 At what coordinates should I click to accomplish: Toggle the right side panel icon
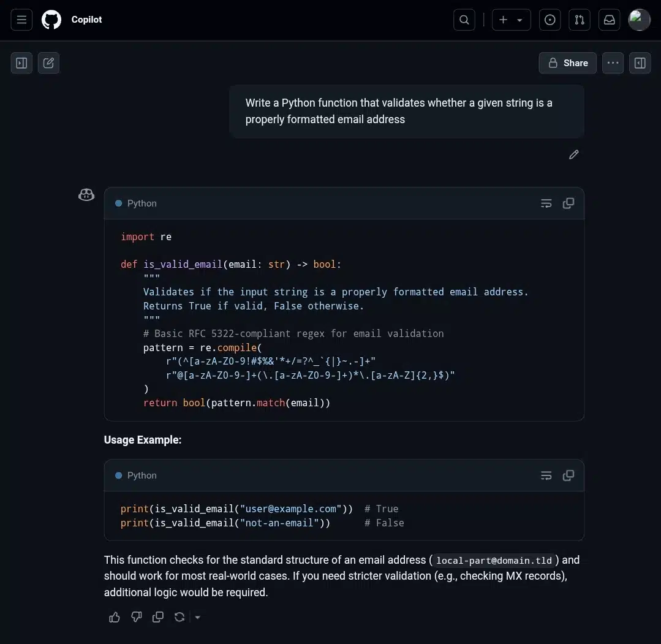[x=640, y=63]
